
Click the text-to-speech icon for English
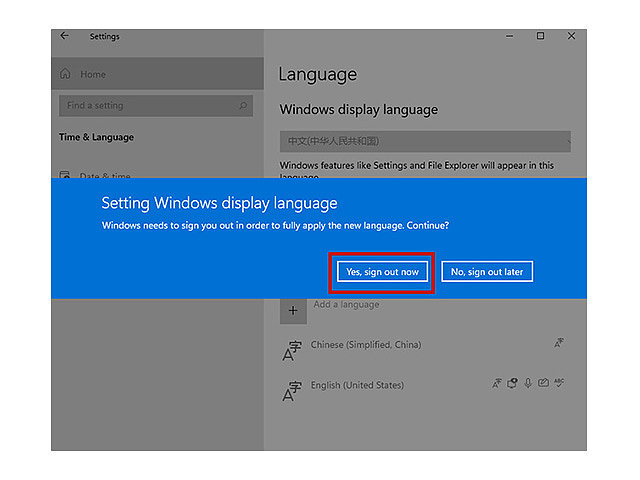512,383
